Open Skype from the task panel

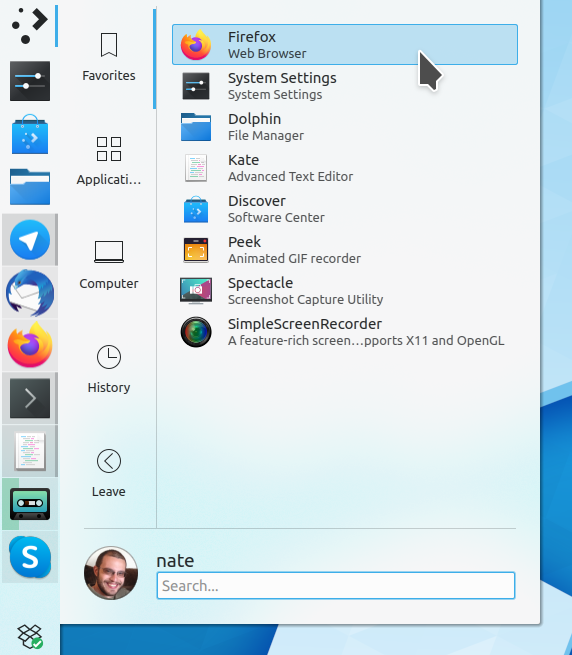tap(30, 557)
